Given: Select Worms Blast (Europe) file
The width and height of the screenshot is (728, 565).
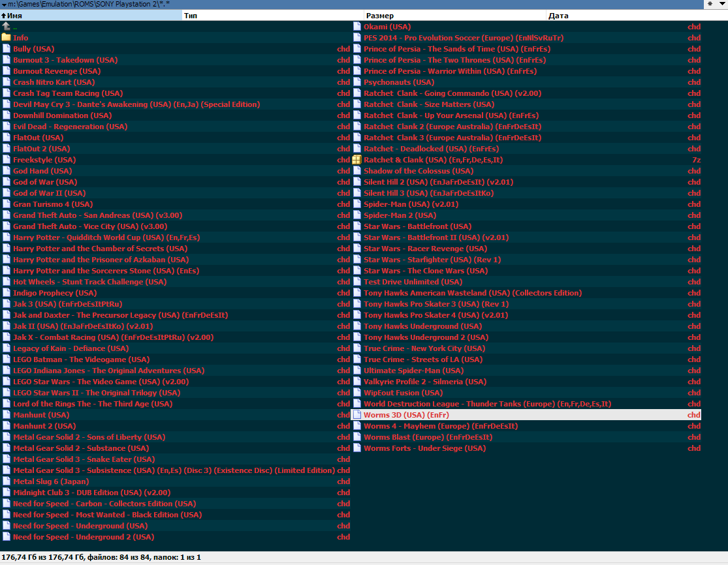Looking at the screenshot, I should [428, 437].
